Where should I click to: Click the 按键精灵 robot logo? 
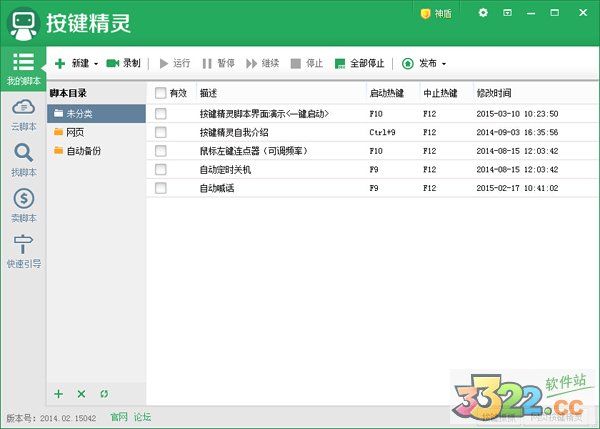click(23, 23)
